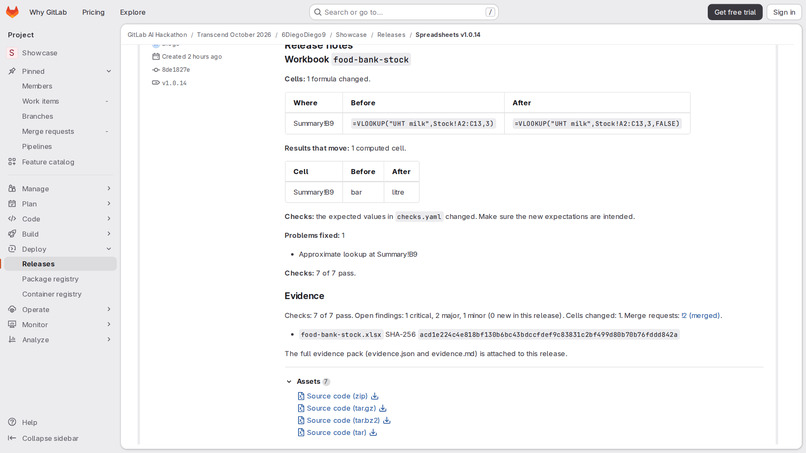This screenshot has width=806, height=453.
Task: Open Source code (tar) link
Action: (x=337, y=433)
